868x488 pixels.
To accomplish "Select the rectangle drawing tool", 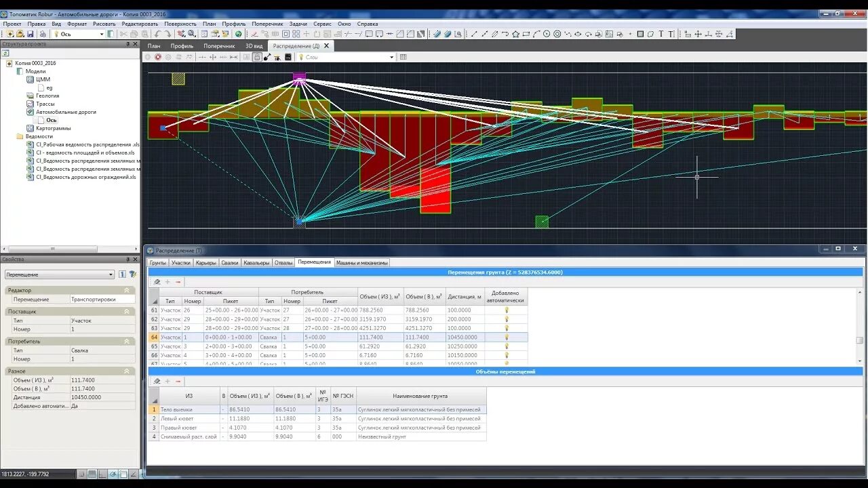I will [526, 34].
